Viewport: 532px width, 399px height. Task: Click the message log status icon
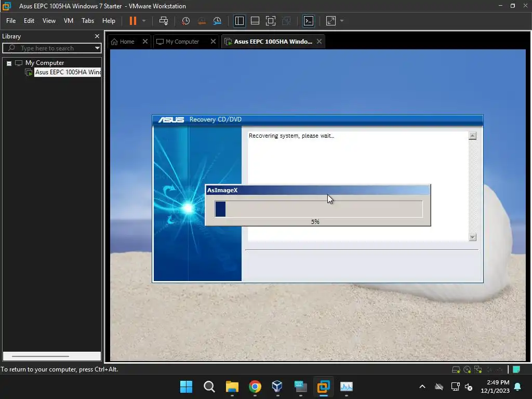point(516,369)
